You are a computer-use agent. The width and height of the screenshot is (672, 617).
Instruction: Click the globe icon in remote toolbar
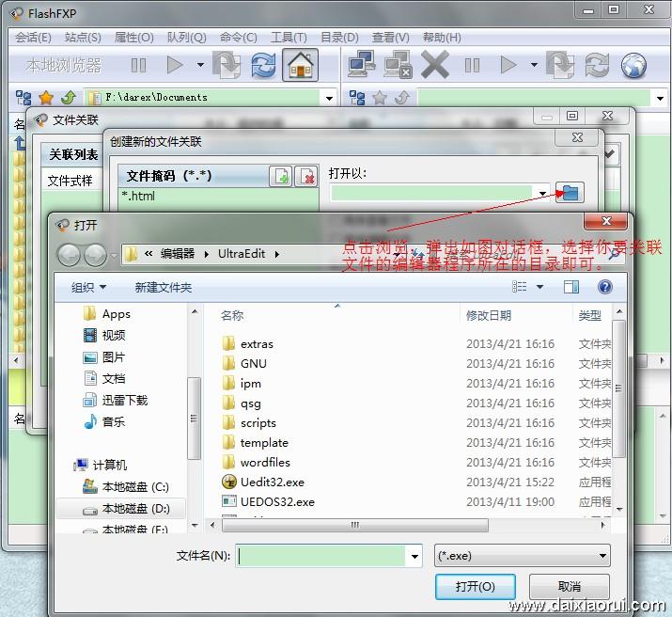(x=633, y=65)
